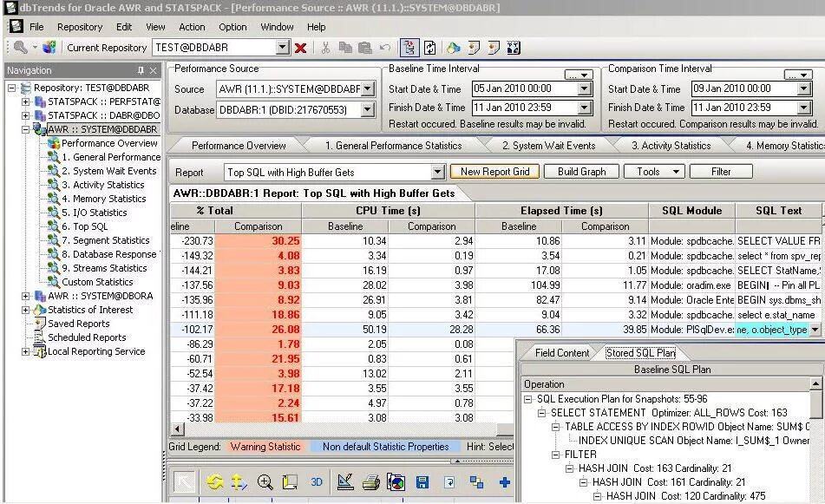Select Saved Reports in navigation tree
Screen dimensions: 825x504
click(78, 324)
